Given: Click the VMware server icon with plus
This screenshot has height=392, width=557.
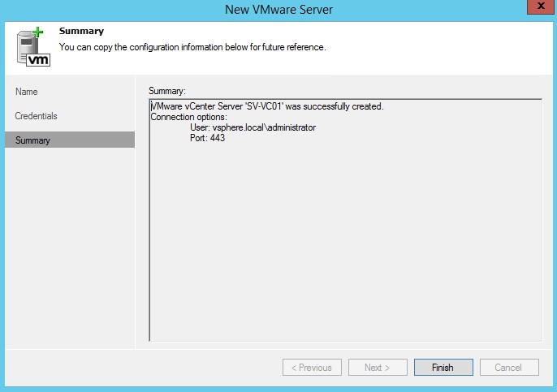Looking at the screenshot, I should point(33,47).
